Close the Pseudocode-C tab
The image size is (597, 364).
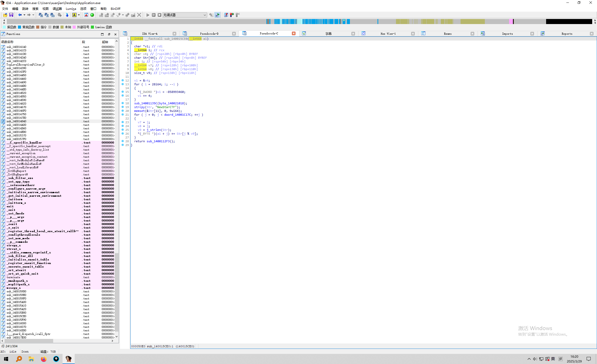pos(294,33)
